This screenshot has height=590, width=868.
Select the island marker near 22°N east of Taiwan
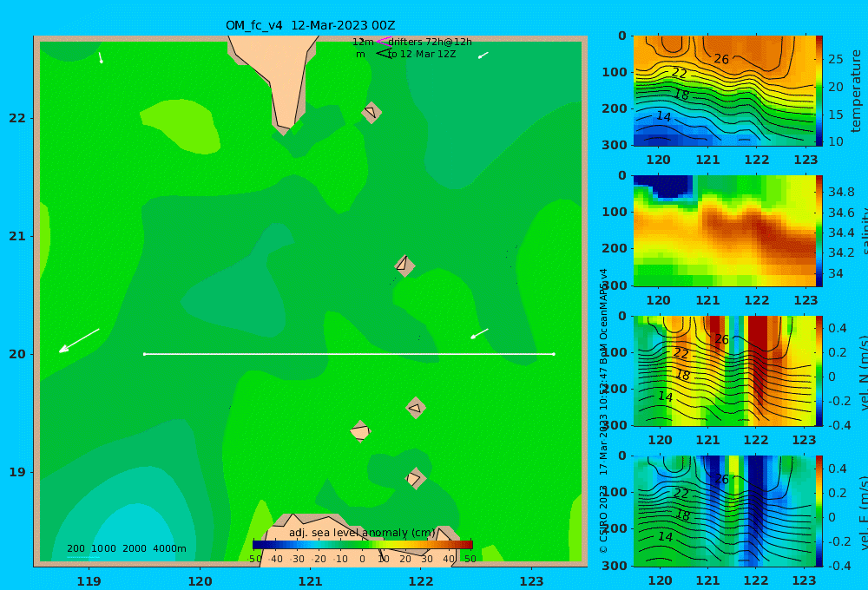(372, 112)
